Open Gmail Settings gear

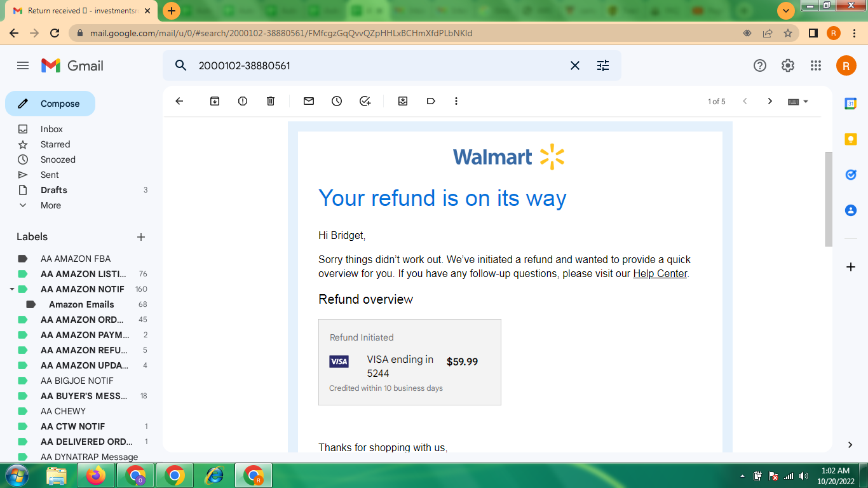[x=788, y=65]
